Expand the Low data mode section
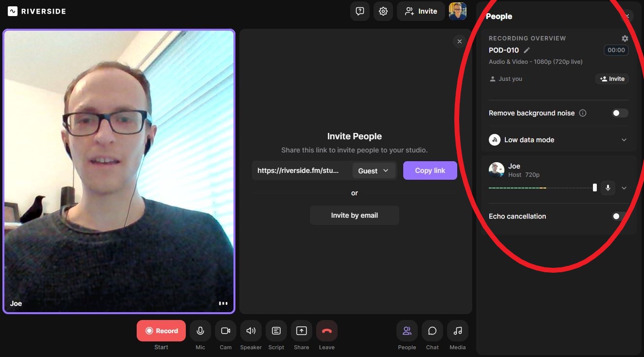Viewport: 644px width, 357px height. point(624,140)
